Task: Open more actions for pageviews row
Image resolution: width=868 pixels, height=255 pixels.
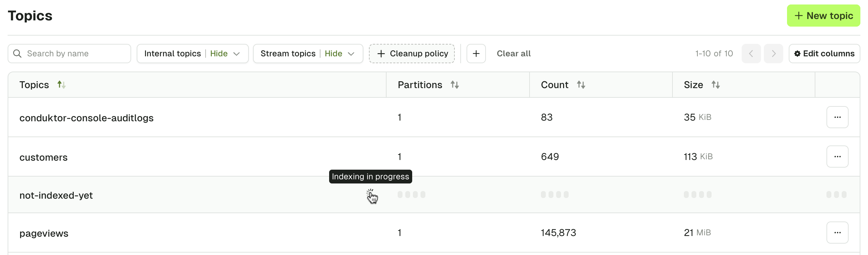Action: (838, 233)
